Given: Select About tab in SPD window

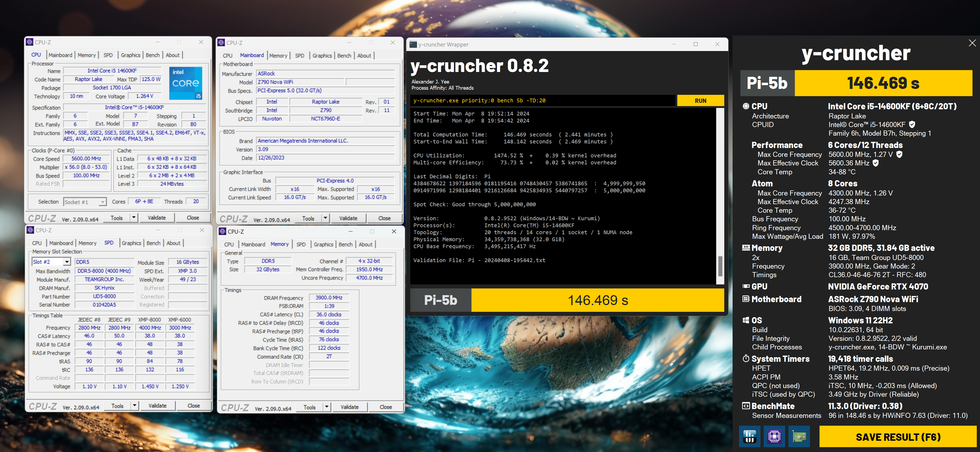Looking at the screenshot, I should pyautogui.click(x=173, y=243).
